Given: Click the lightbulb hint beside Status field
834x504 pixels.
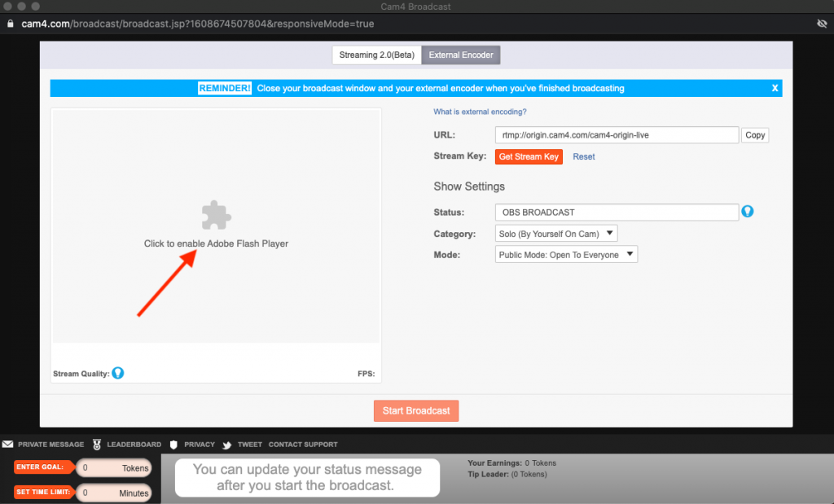Looking at the screenshot, I should (747, 212).
